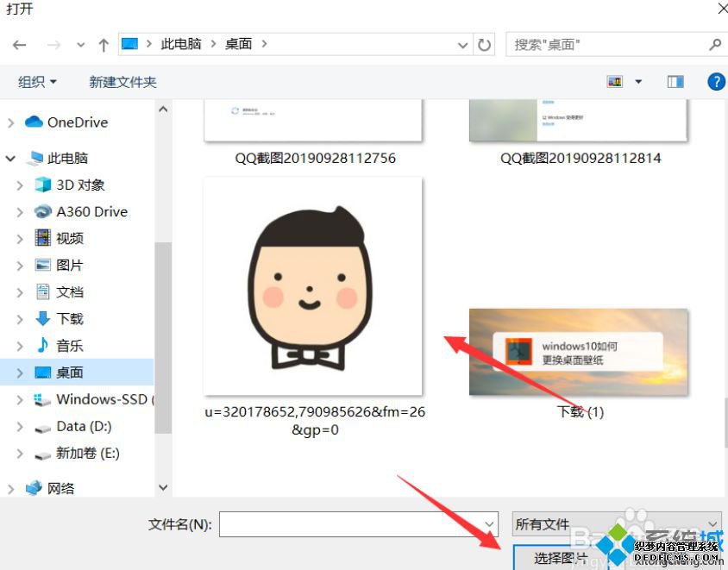Click the forward navigation arrow
Screen dimensions: 728x570
coord(53,45)
